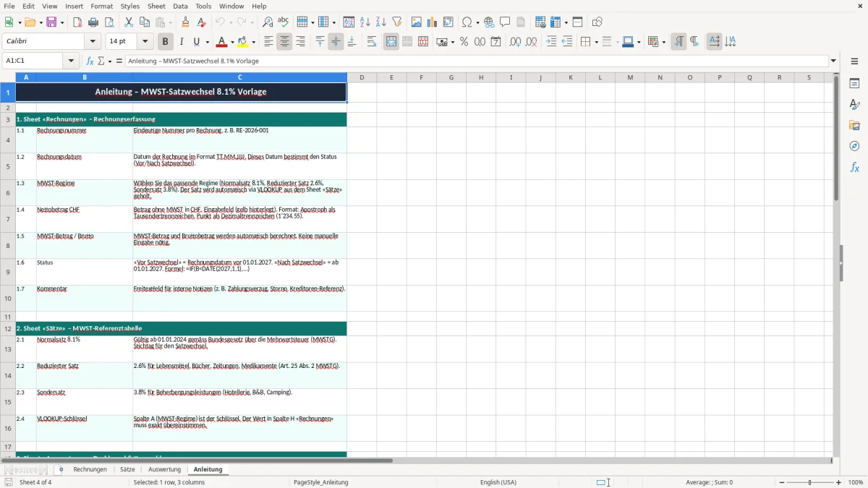868x488 pixels.
Task: Click the zoom in plus button
Action: point(839,482)
